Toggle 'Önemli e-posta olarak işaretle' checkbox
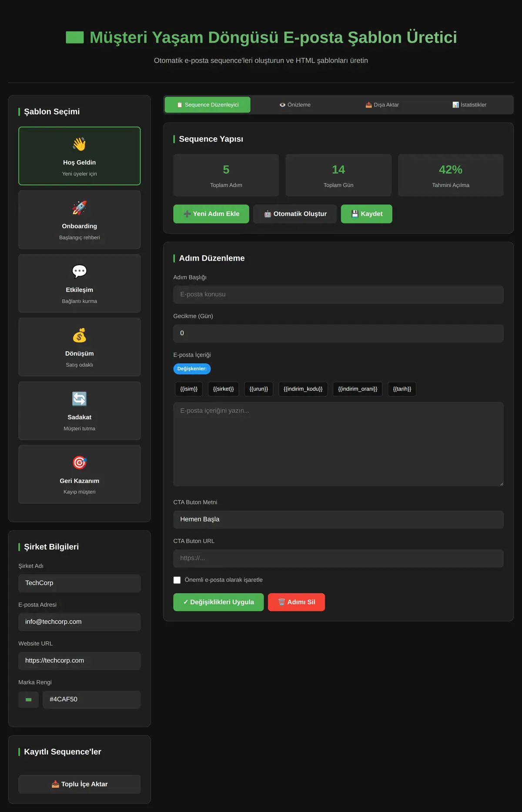Viewport: 522px width, 812px height. pyautogui.click(x=177, y=580)
